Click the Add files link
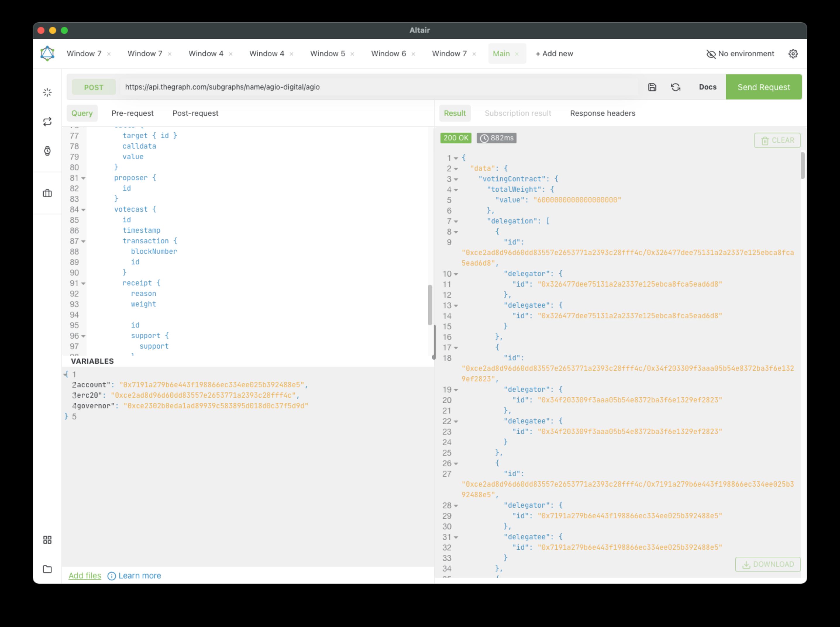 click(x=85, y=575)
